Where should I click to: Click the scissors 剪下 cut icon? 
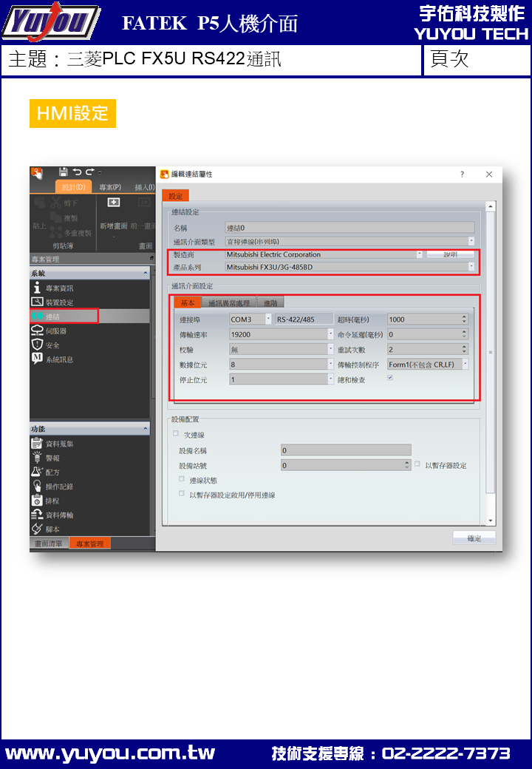click(x=55, y=202)
